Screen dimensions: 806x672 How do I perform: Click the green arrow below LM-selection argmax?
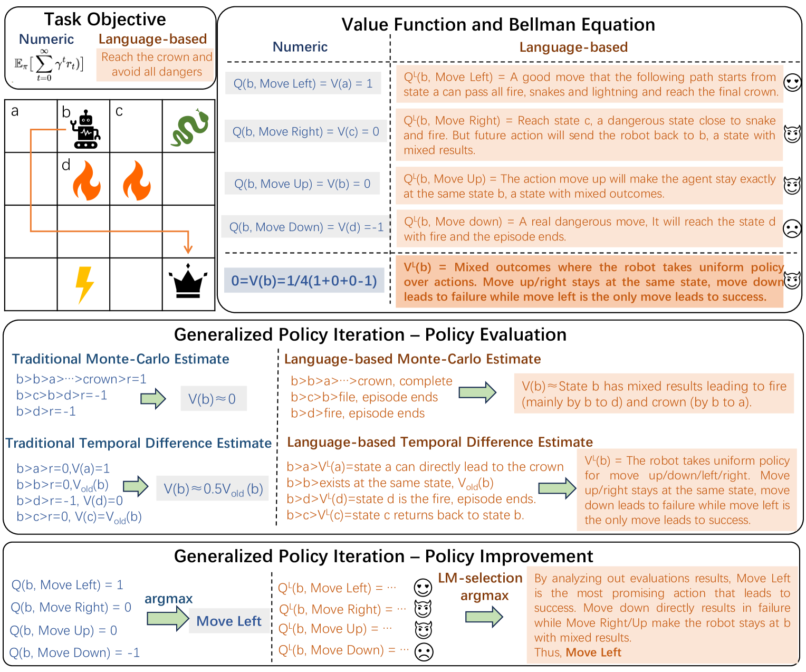coord(484,617)
